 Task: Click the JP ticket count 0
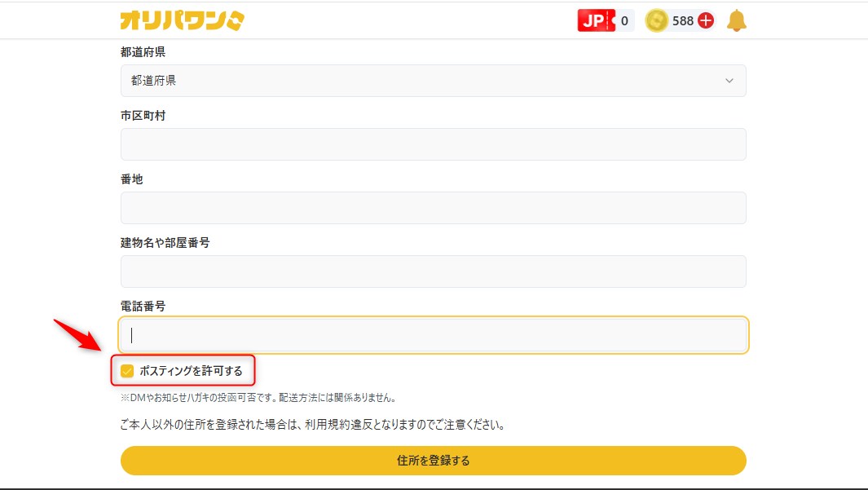[x=624, y=21]
